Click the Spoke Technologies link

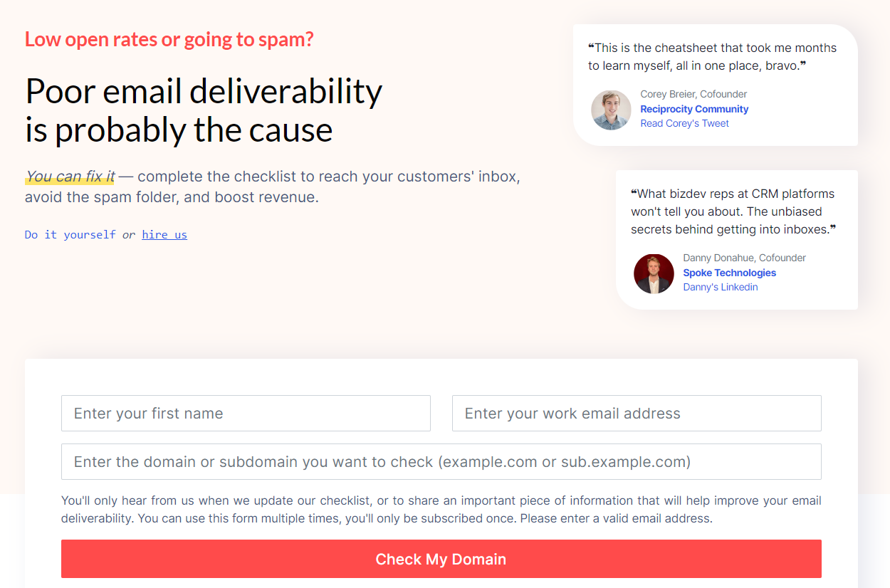pos(729,273)
